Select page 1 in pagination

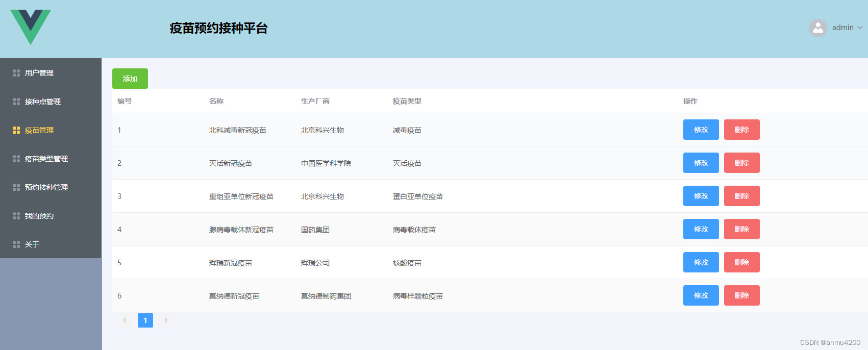click(x=145, y=320)
